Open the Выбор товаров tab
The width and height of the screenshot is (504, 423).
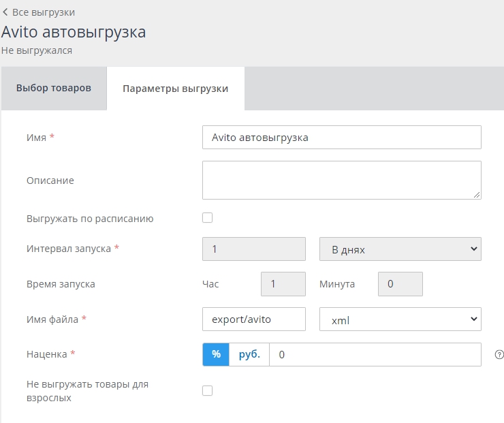tap(54, 89)
